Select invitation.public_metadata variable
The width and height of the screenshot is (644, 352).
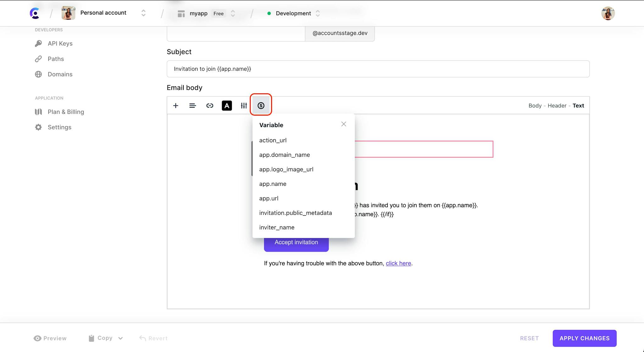(x=296, y=213)
